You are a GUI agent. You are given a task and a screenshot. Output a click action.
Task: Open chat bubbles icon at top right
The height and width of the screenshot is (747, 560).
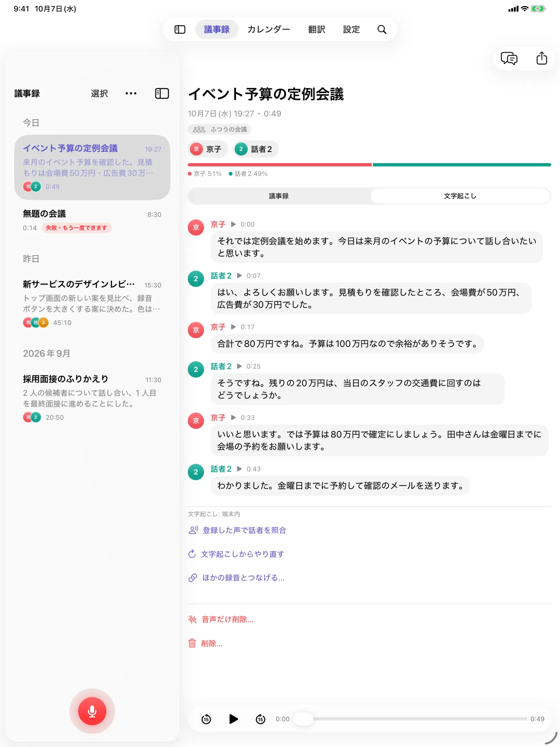pos(509,58)
